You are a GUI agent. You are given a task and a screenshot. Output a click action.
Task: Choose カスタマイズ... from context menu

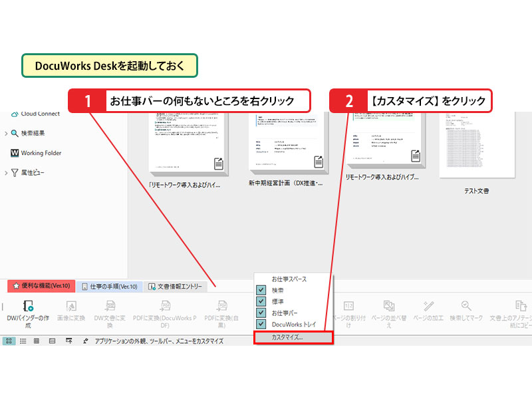pyautogui.click(x=293, y=337)
